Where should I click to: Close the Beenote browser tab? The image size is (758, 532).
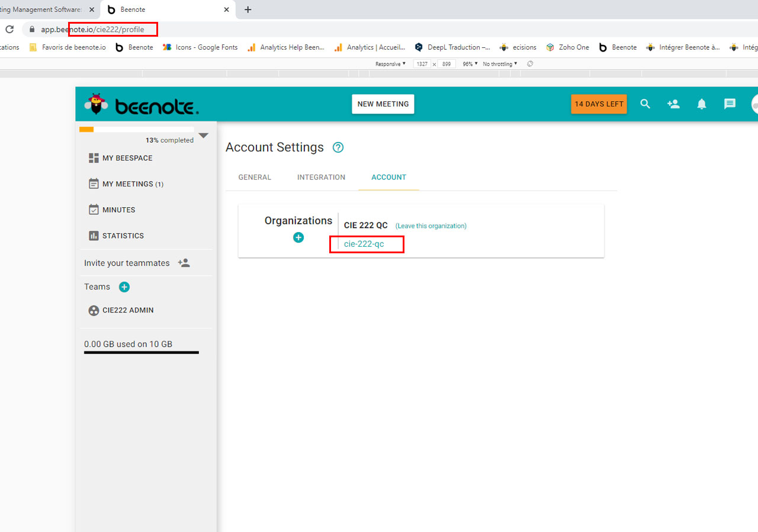(x=226, y=9)
